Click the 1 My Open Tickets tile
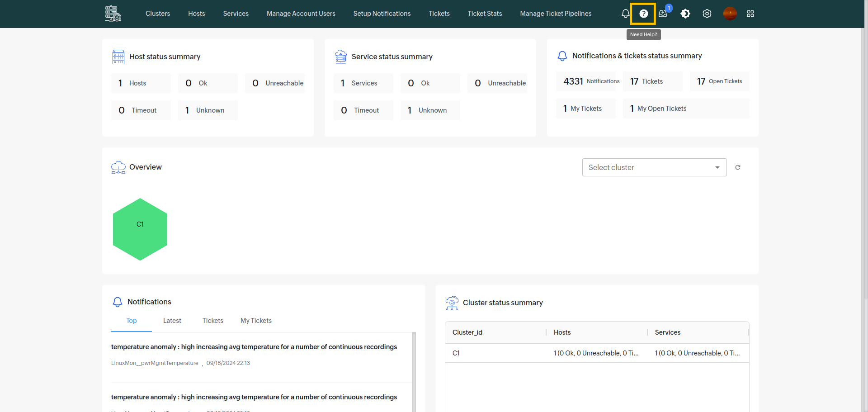 pyautogui.click(x=686, y=109)
